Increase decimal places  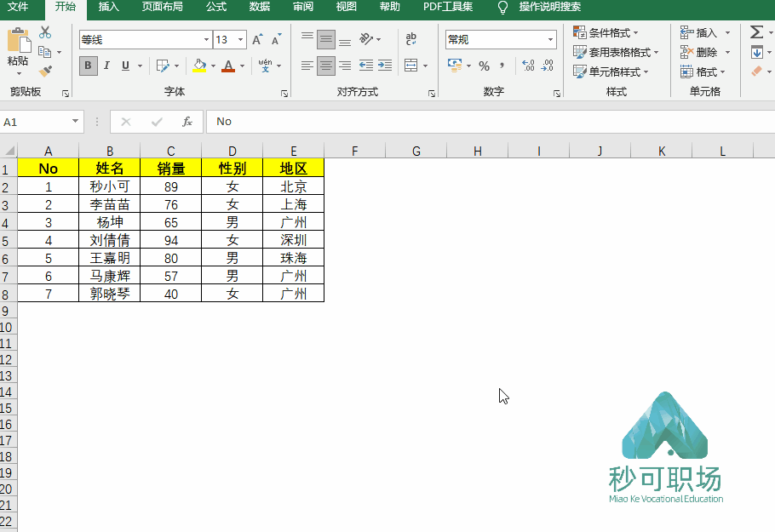pyautogui.click(x=528, y=66)
